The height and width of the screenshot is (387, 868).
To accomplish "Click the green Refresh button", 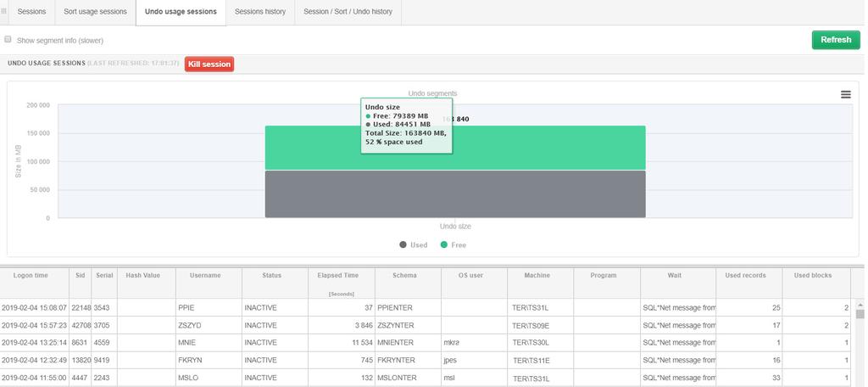I will [x=836, y=40].
